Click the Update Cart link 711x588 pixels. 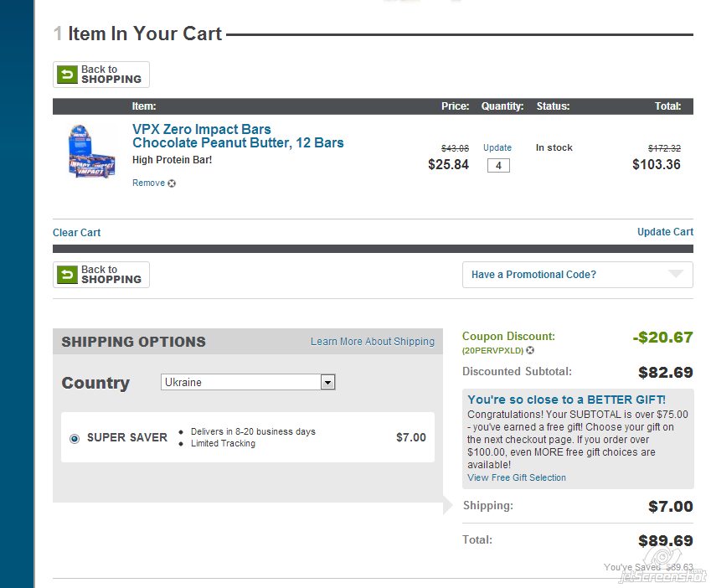(665, 232)
